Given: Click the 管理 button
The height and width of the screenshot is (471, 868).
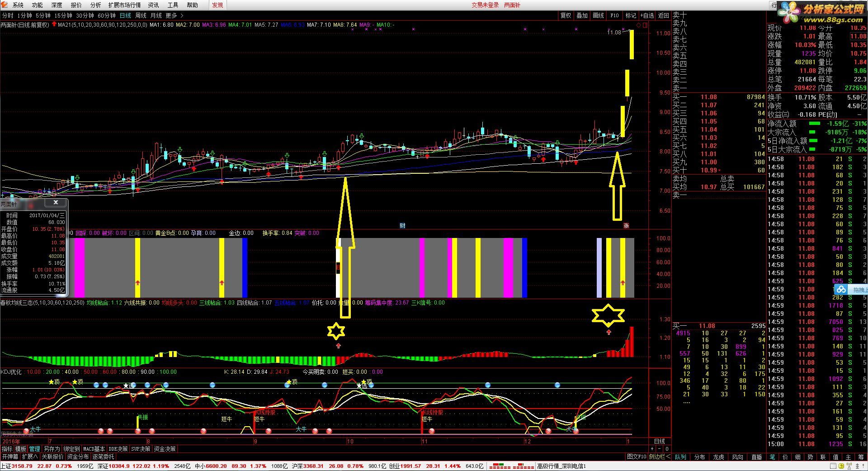Looking at the screenshot, I should pyautogui.click(x=35, y=449).
